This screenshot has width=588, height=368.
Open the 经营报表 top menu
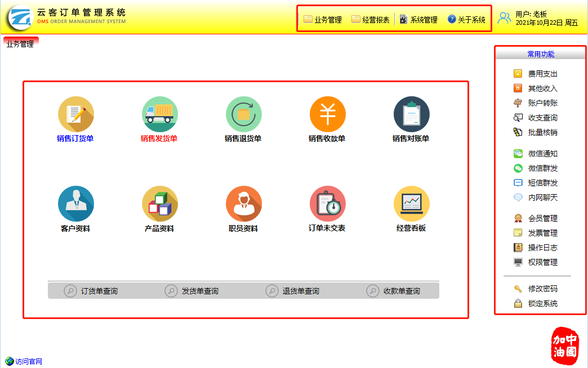click(x=371, y=20)
